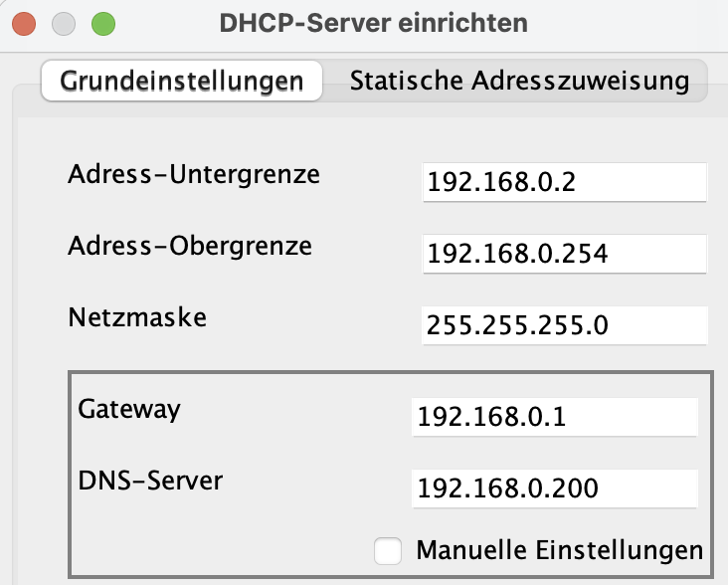This screenshot has height=585, width=728.
Task: Switch to the Grundeinstellungen tab
Action: [x=182, y=81]
